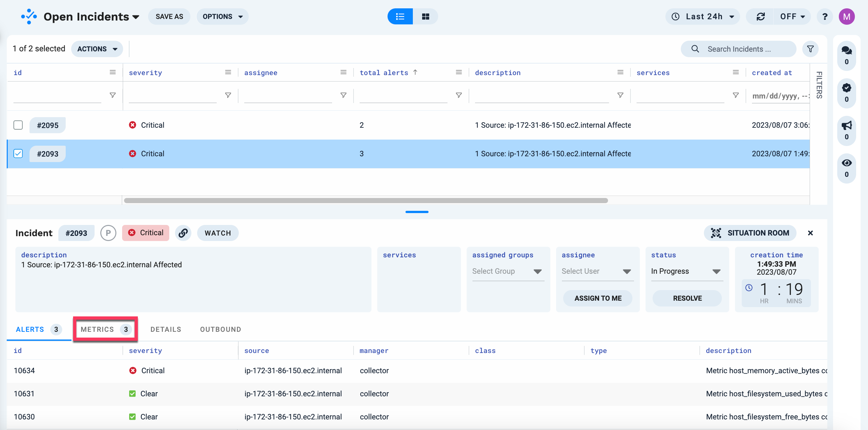Click the share link icon next to incident #2093
Image resolution: width=868 pixels, height=430 pixels.
(183, 233)
